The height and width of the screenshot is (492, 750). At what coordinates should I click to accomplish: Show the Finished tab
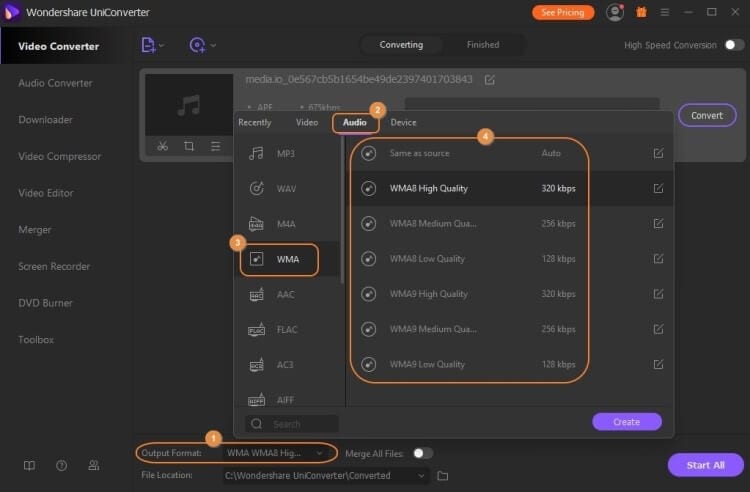483,45
